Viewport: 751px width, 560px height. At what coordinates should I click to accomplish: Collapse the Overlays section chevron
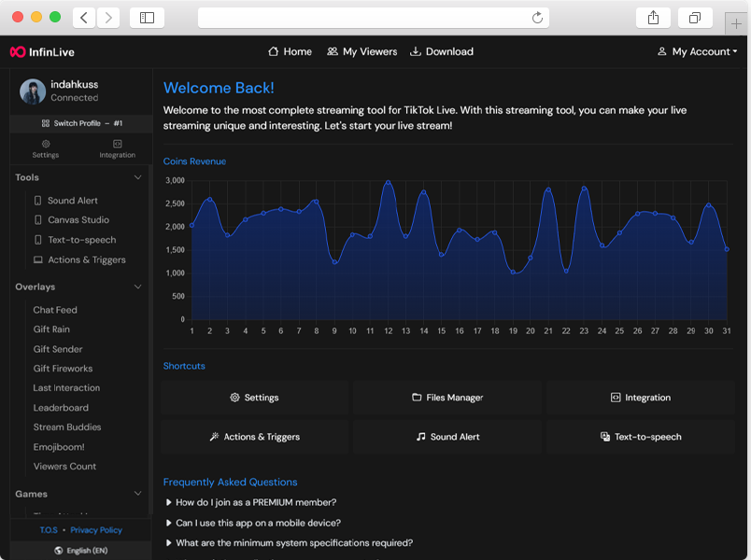pyautogui.click(x=138, y=287)
